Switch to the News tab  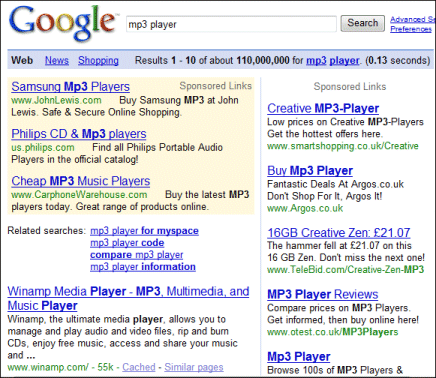(57, 60)
